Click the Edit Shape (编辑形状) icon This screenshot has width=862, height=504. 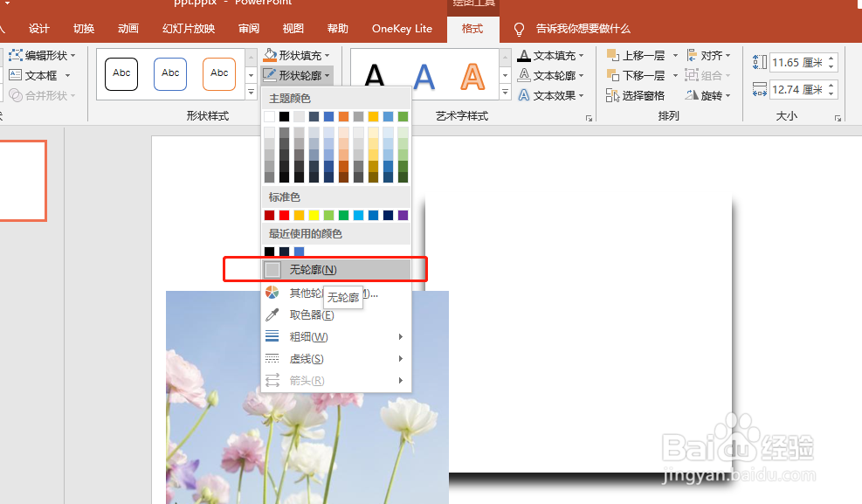[x=16, y=55]
